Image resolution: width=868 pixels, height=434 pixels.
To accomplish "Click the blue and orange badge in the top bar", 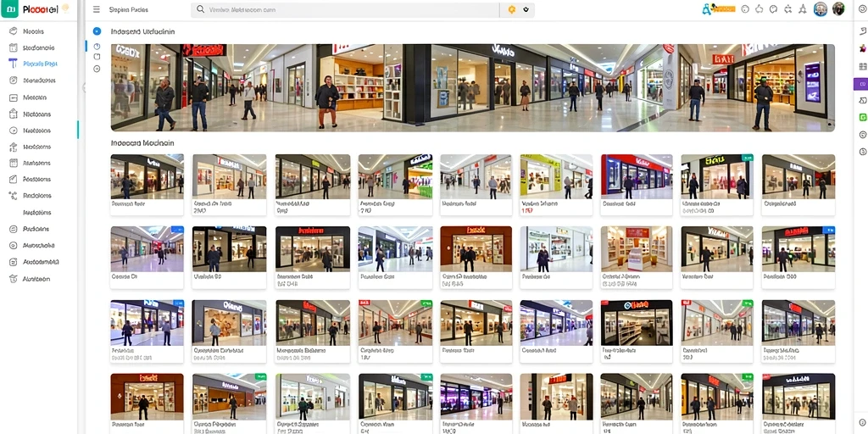I will click(719, 8).
